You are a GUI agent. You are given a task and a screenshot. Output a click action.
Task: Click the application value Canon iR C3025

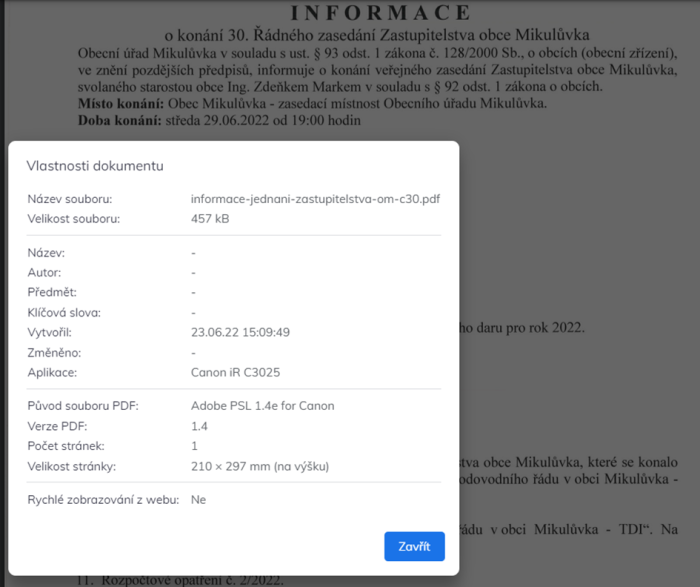(235, 372)
